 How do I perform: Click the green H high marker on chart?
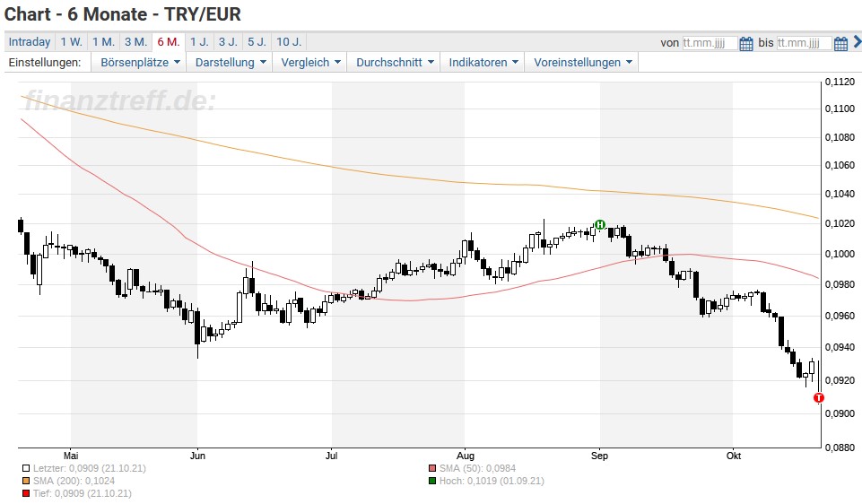click(x=600, y=224)
